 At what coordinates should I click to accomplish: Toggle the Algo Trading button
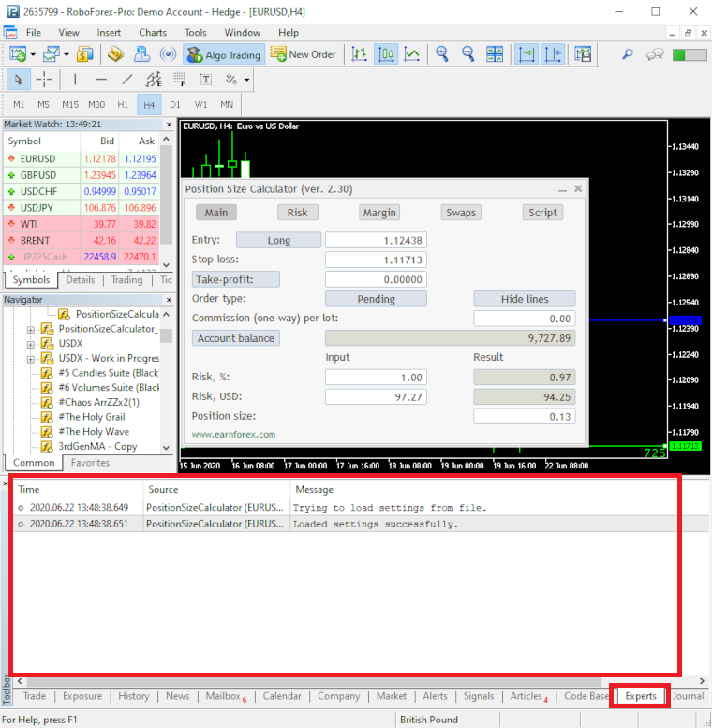224,54
